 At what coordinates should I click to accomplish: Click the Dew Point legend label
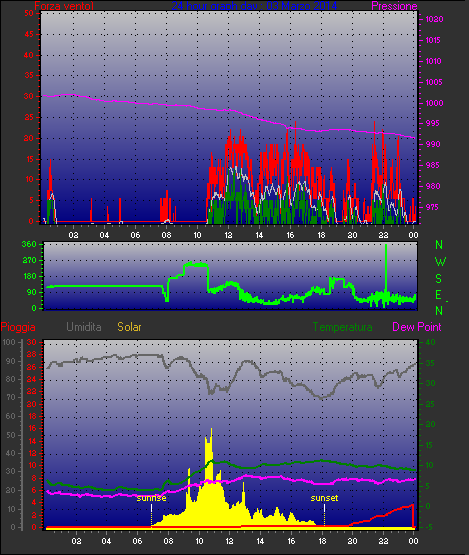click(x=417, y=327)
